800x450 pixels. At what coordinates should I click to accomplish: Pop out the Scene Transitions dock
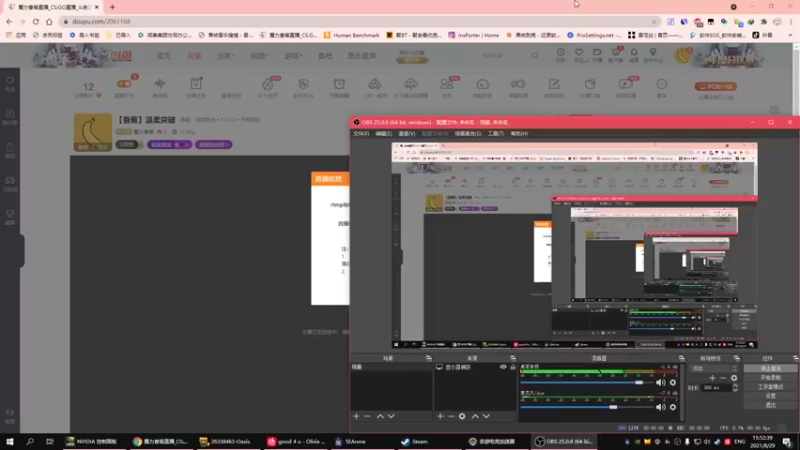(x=737, y=358)
